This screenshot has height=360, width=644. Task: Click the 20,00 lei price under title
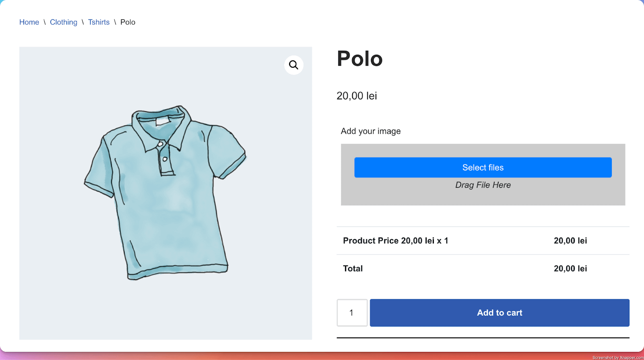click(357, 96)
